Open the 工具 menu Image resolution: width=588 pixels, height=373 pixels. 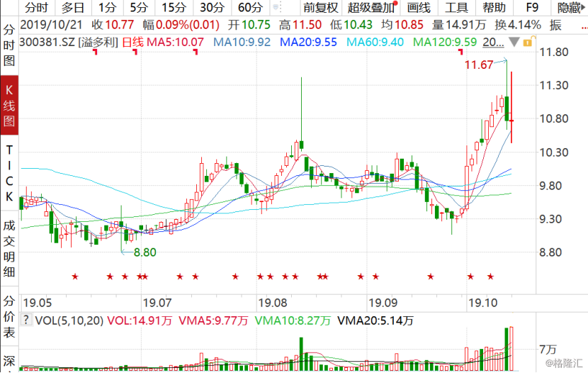click(456, 8)
